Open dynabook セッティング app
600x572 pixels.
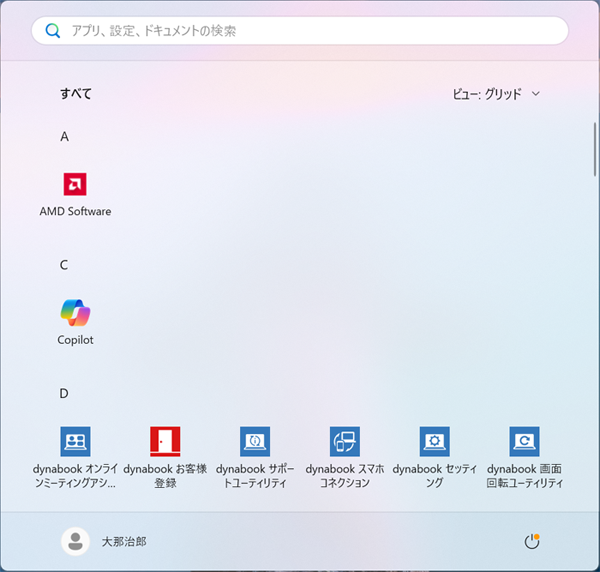(x=435, y=458)
